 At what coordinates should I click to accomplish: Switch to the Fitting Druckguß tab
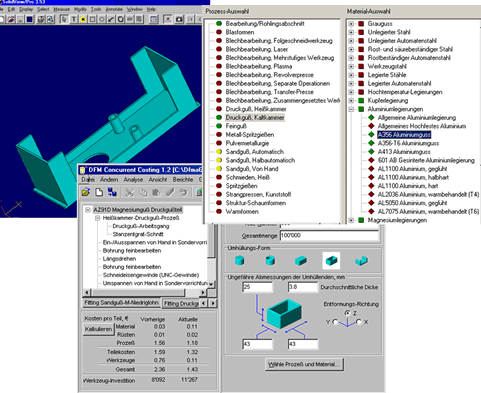pos(181,303)
